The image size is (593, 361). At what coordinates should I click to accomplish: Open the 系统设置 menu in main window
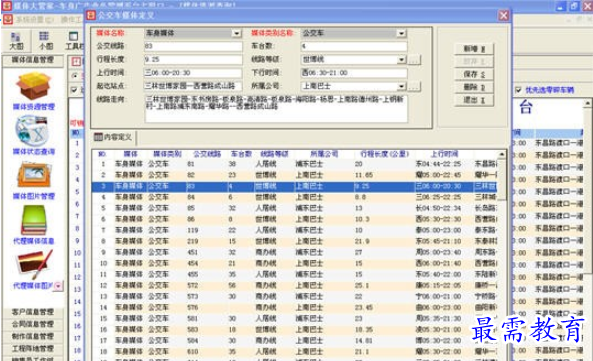coord(35,19)
